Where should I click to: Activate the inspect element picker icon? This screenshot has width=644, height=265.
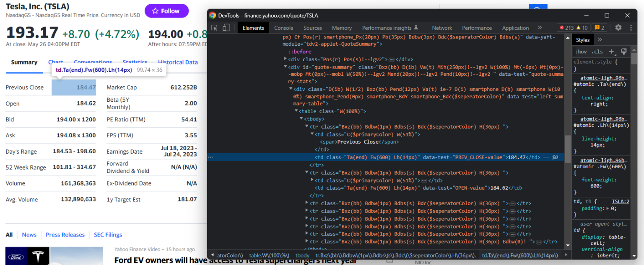tap(214, 28)
